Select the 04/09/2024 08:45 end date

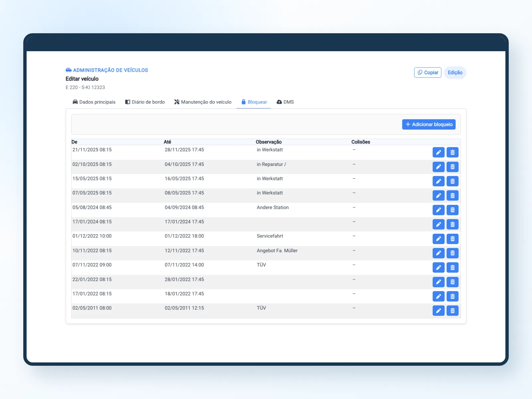[184, 207]
